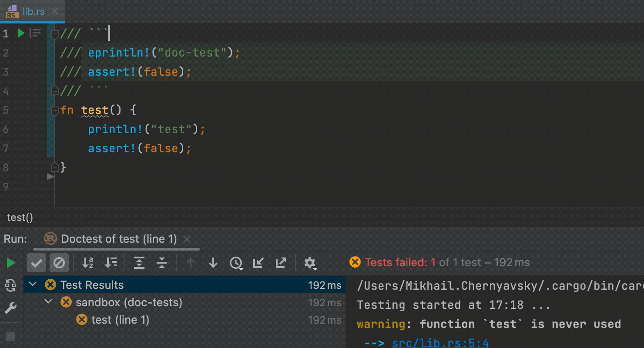Click the test() breadcrumb
Screen dimensions: 644x348
20,217
